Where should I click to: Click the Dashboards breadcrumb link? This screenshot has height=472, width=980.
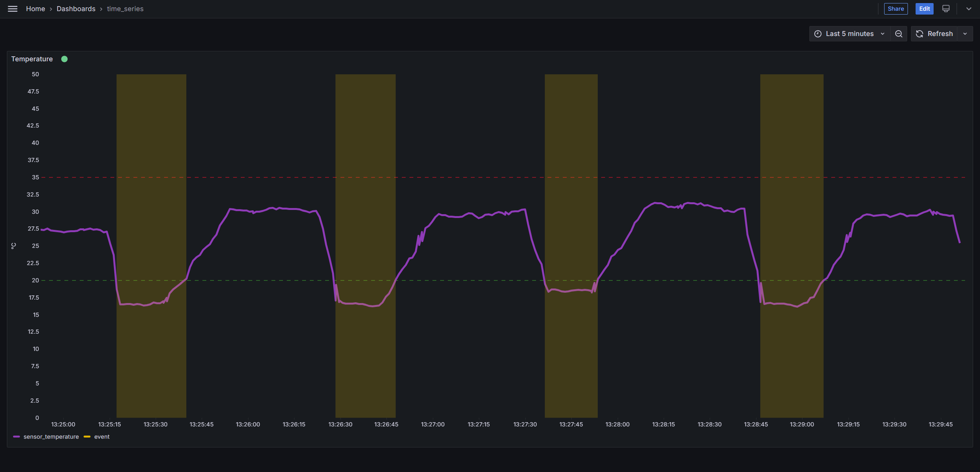click(76, 9)
